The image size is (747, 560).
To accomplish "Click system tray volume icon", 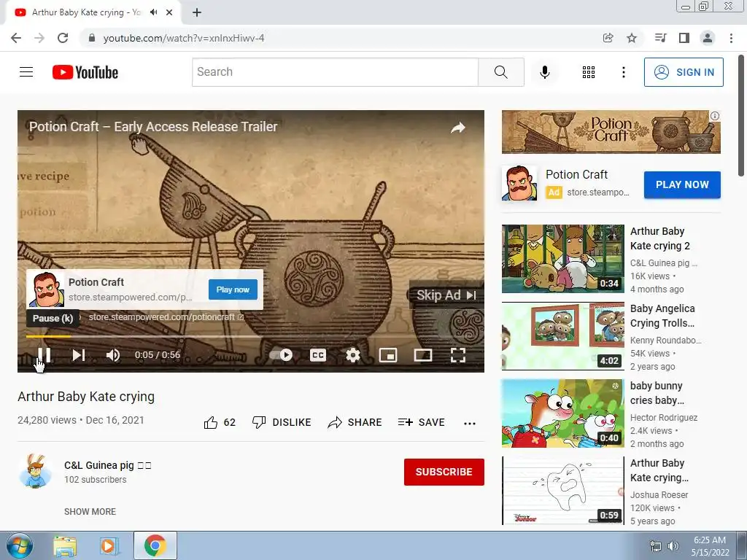I will tap(673, 546).
